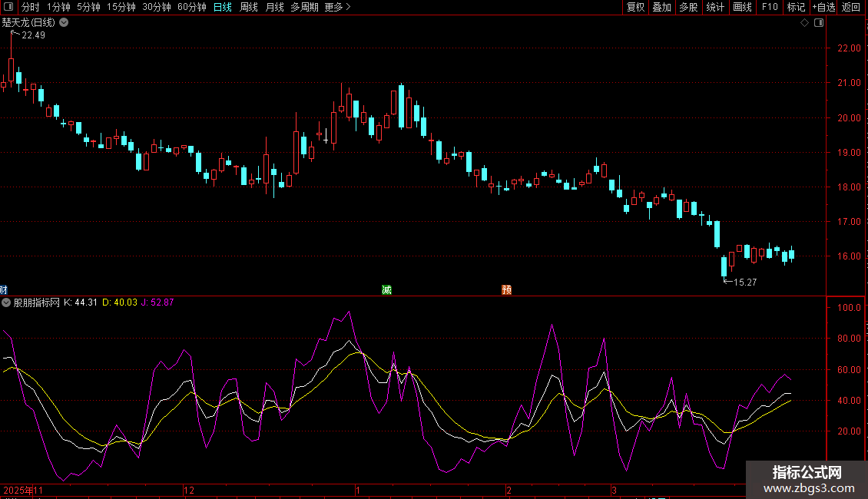Click the 叠加 overlay button
The image size is (868, 499).
[661, 7]
